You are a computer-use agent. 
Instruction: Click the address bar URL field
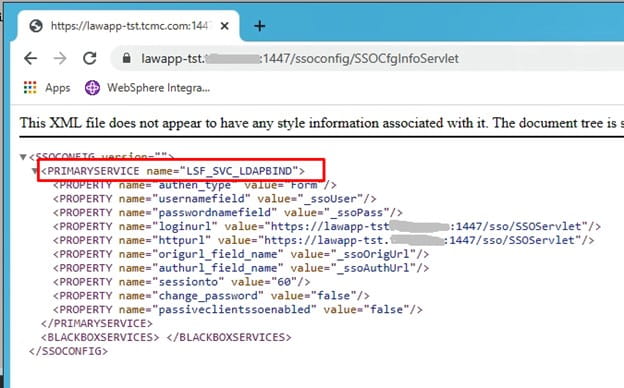point(366,58)
